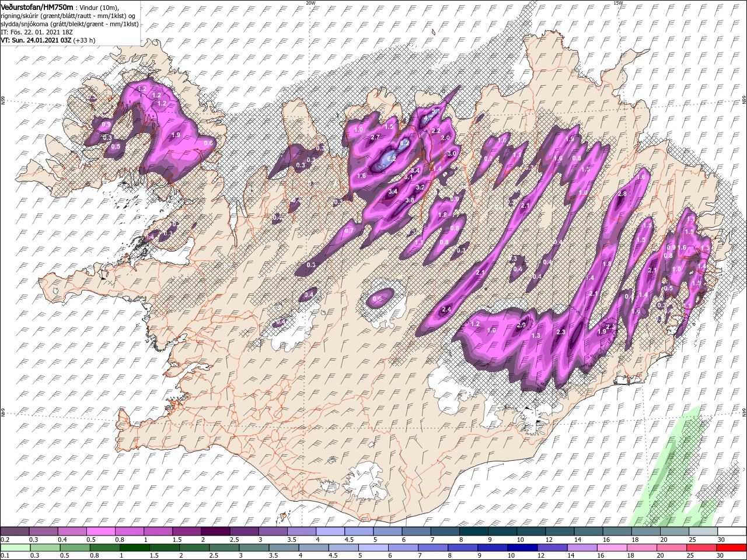Screen dimensions: 747x560
Task: Click the '0.2' label on snow scale
Action: coord(5,540)
